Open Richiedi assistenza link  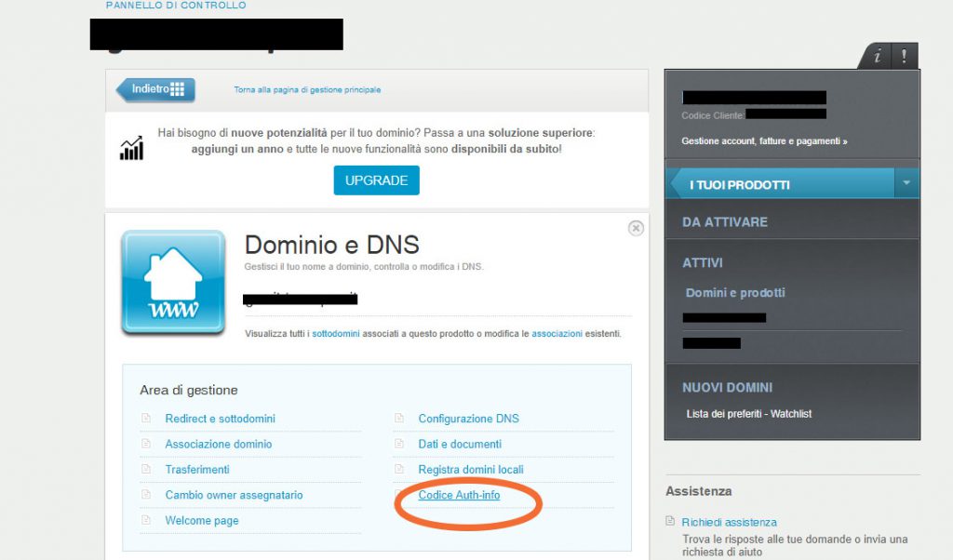coord(729,523)
